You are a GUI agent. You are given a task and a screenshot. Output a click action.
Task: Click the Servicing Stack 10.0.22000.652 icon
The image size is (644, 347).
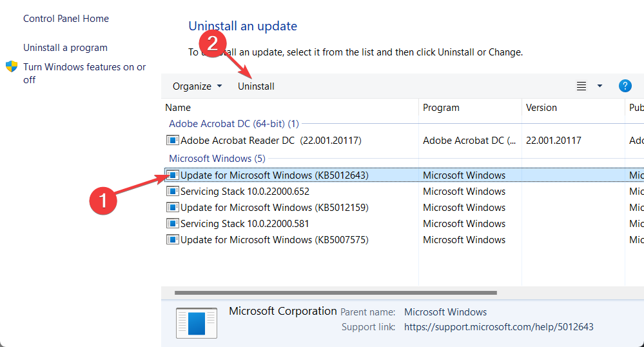(172, 192)
